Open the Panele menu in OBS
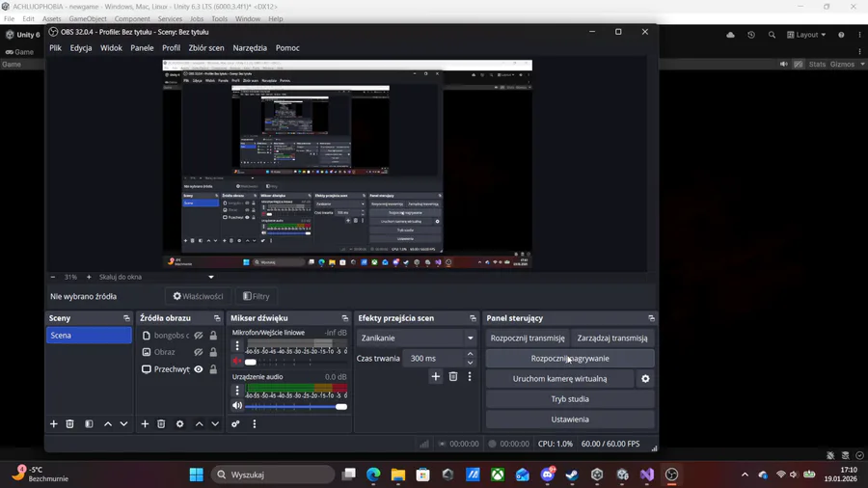868x488 pixels. pyautogui.click(x=143, y=48)
